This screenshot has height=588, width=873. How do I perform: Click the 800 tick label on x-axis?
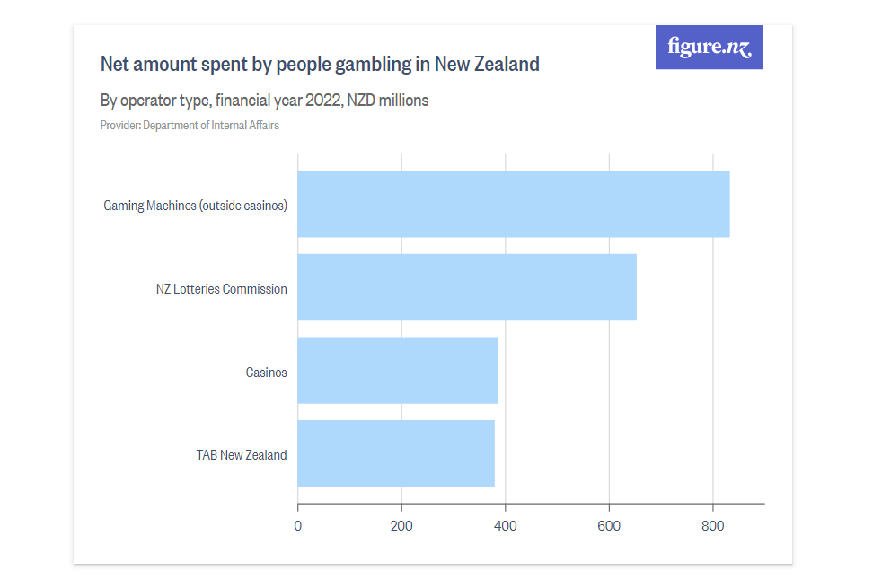coord(712,526)
